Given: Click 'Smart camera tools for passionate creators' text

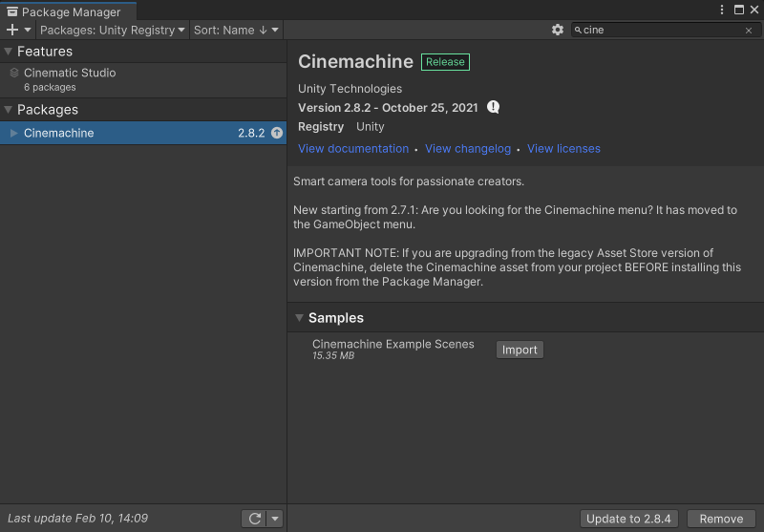Looking at the screenshot, I should coord(409,181).
